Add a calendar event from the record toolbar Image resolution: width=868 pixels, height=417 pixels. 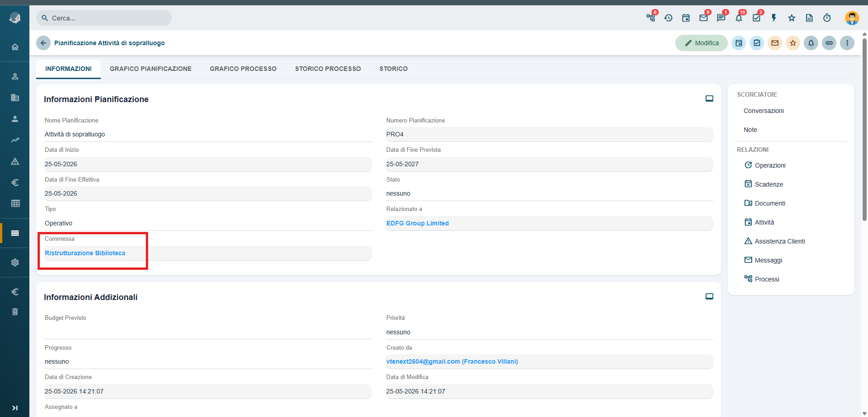739,43
